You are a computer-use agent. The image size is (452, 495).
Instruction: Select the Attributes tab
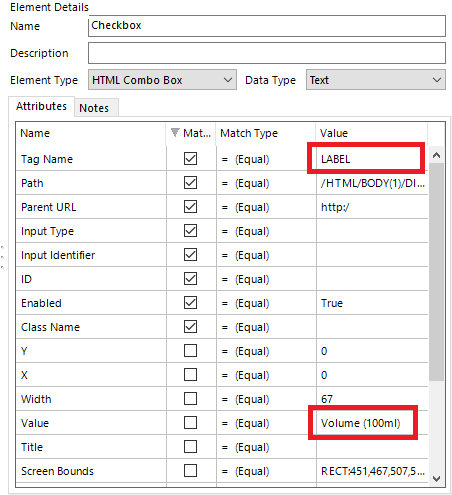click(41, 106)
